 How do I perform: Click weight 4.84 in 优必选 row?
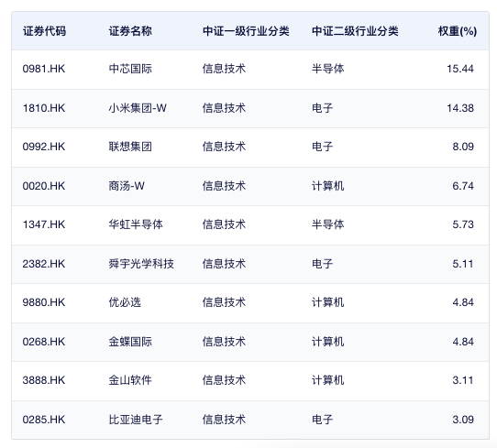click(463, 302)
